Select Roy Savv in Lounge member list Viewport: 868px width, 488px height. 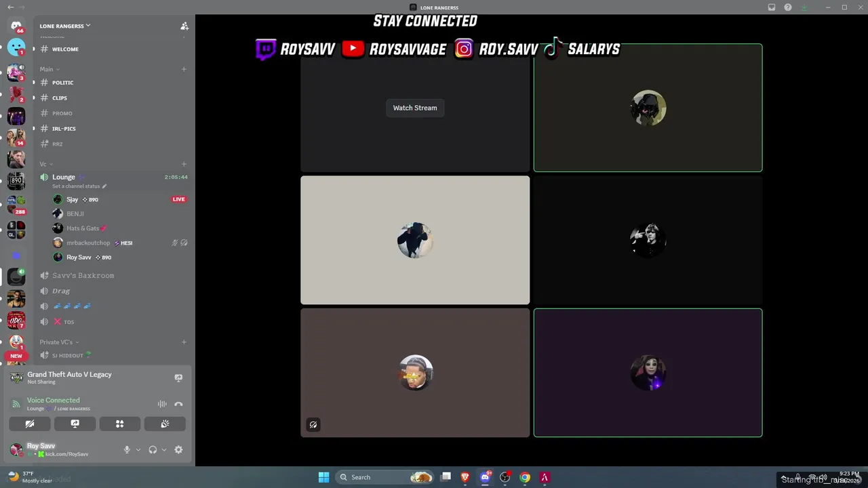click(x=120, y=257)
